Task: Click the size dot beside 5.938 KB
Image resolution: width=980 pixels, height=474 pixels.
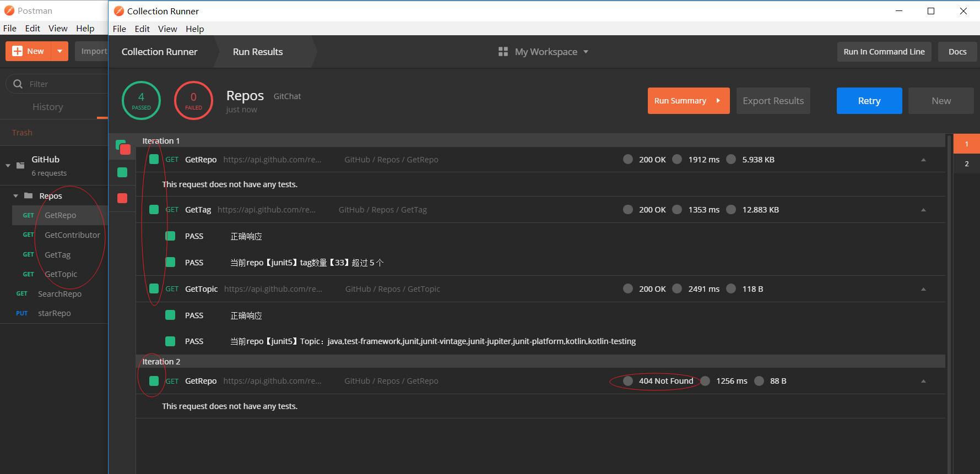Action: pos(731,159)
